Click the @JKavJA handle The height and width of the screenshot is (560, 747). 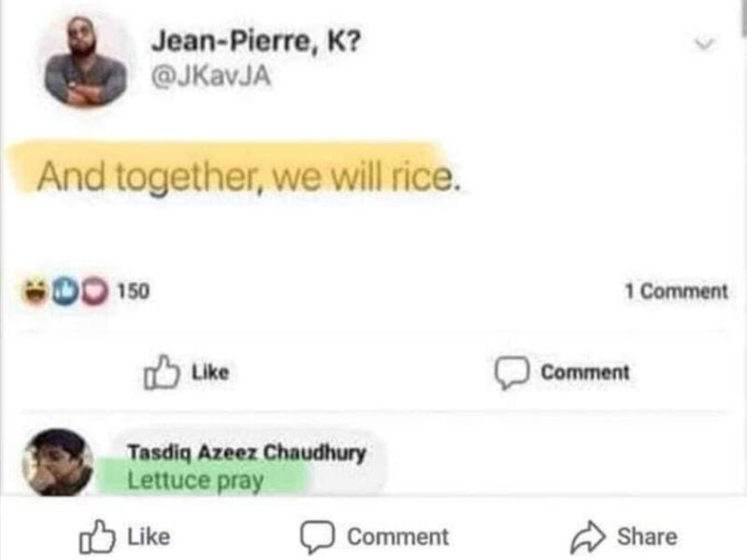[x=209, y=77]
